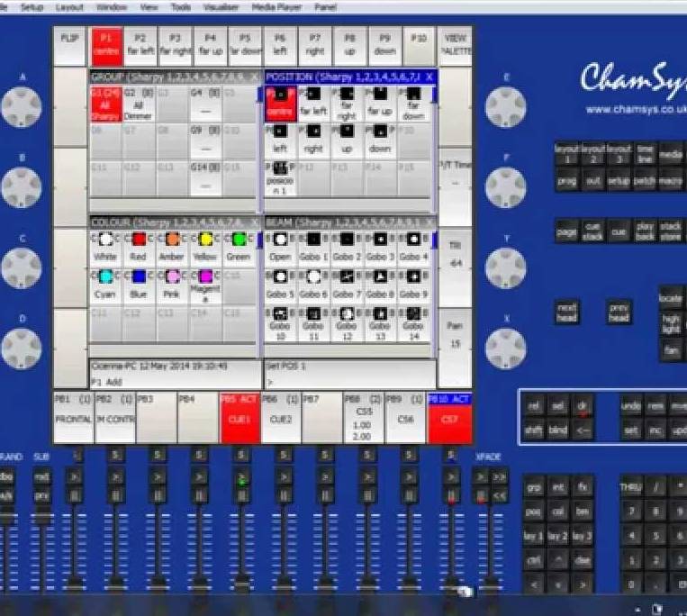Toggle the 'high light' console key
The image size is (687, 616).
pos(671,324)
